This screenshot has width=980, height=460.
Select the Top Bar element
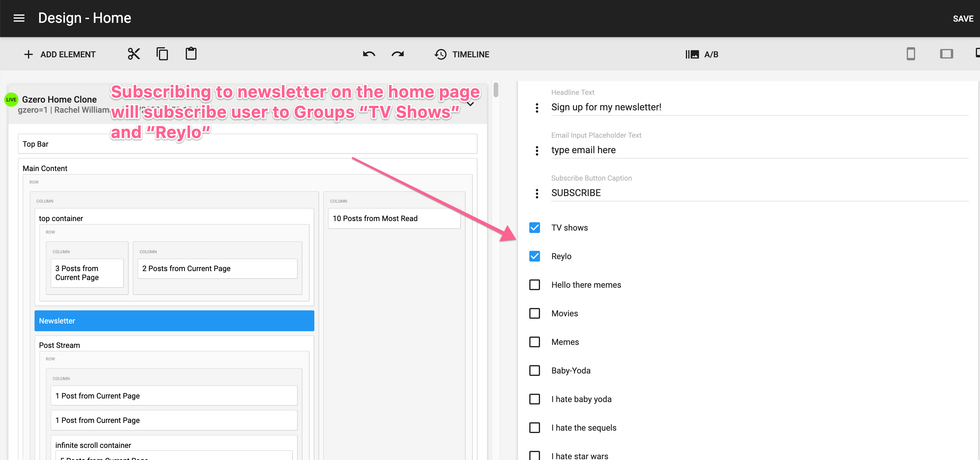(x=247, y=144)
